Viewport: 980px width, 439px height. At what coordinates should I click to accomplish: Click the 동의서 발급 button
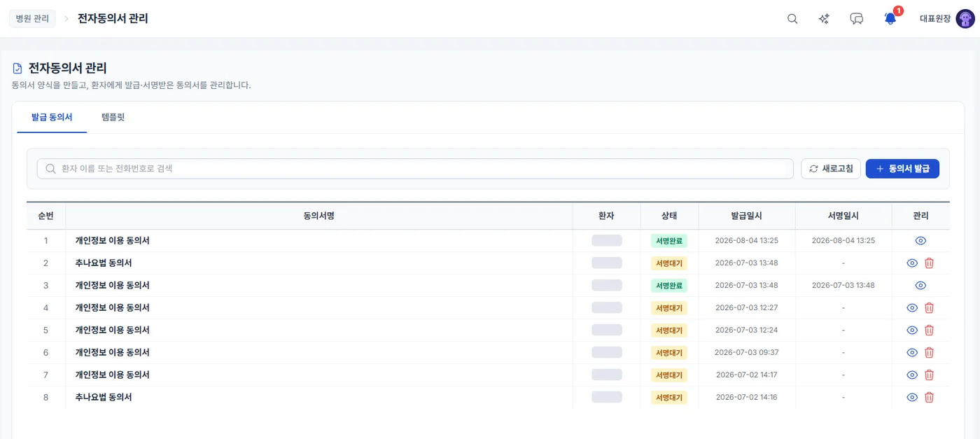pos(902,169)
